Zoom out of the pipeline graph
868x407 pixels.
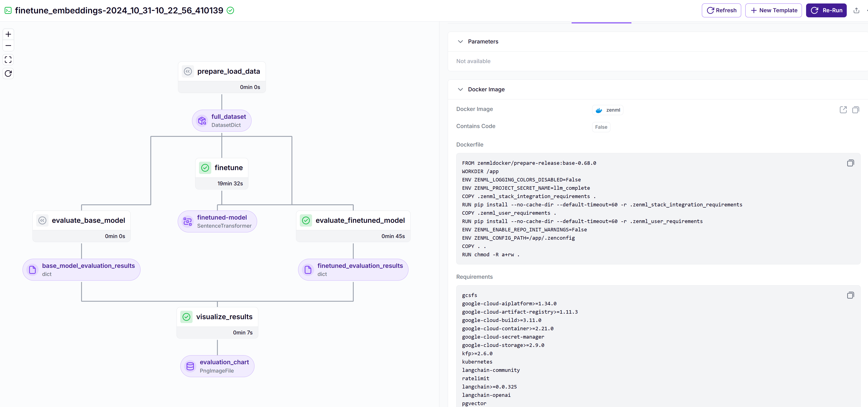8,46
